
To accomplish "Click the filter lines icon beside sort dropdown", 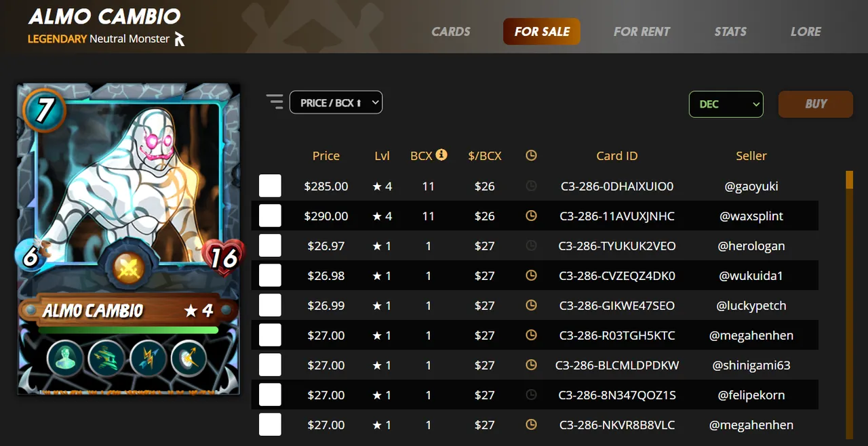I will click(x=275, y=102).
